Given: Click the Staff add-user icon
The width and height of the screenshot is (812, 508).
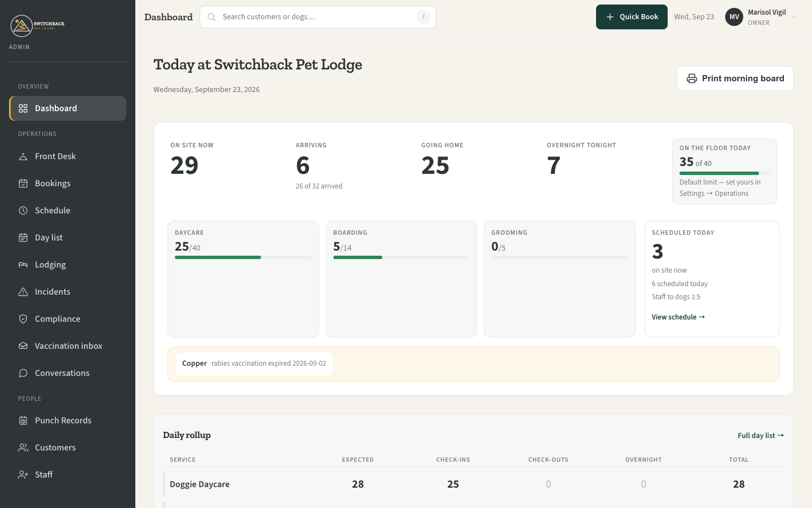Looking at the screenshot, I should point(23,475).
